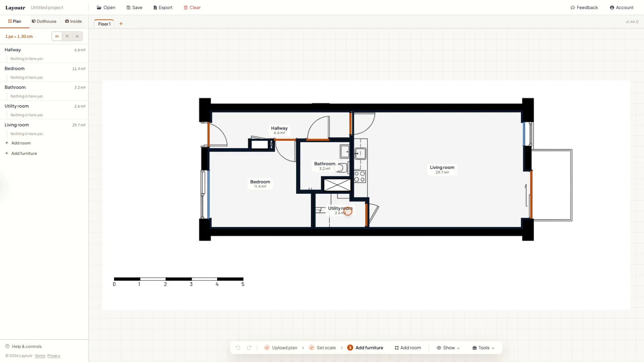
Task: Click the Layoutr logo
Action: point(15,8)
